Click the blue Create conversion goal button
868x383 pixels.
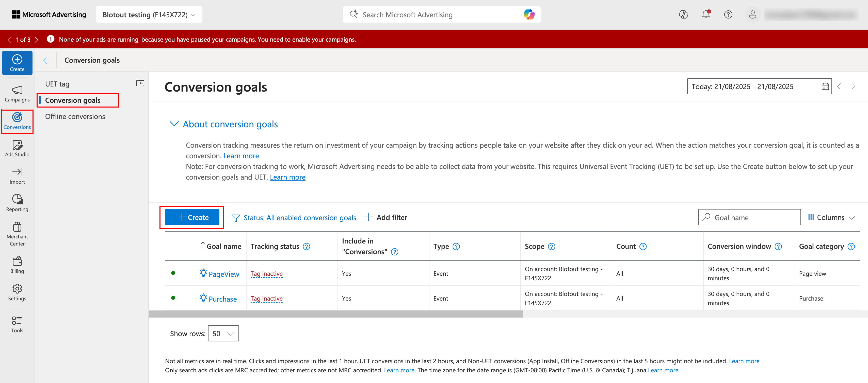tap(192, 217)
